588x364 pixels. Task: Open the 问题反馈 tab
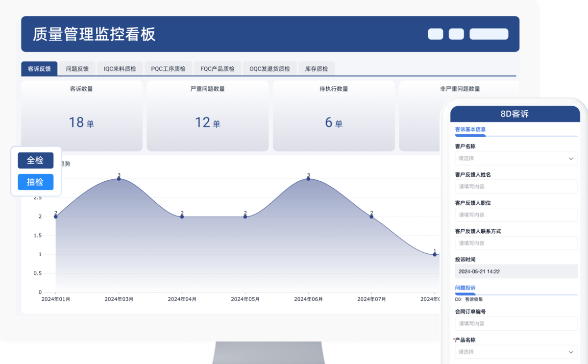77,69
